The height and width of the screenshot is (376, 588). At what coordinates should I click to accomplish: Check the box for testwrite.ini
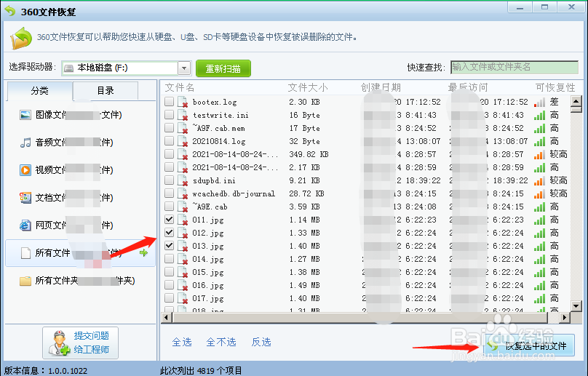(x=169, y=115)
